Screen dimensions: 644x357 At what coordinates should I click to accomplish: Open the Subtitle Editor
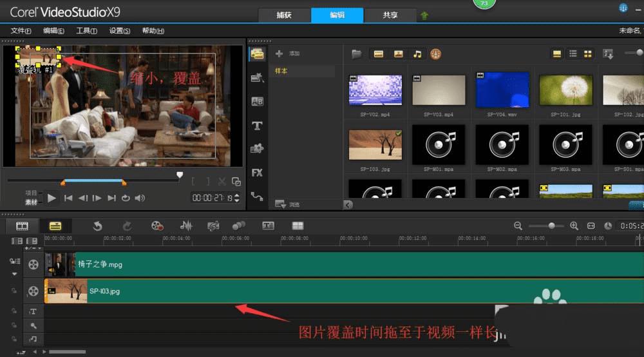point(268,226)
